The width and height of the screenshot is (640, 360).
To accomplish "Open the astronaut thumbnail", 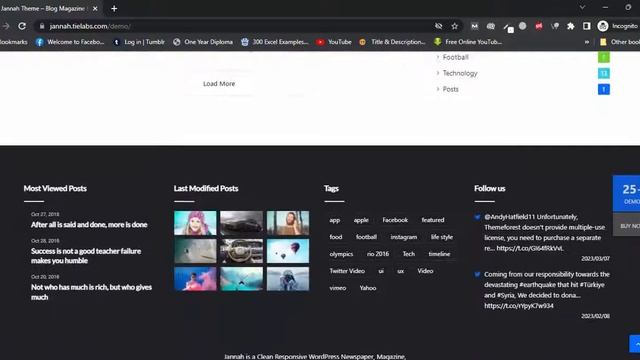I will click(288, 279).
